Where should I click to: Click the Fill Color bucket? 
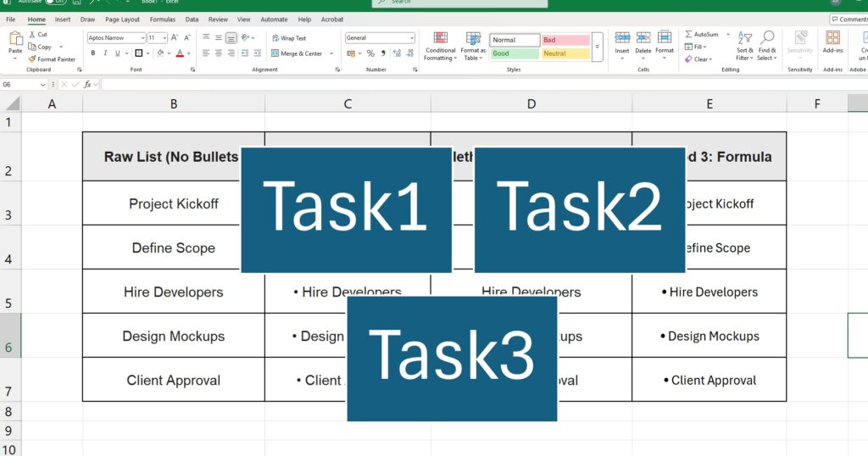pos(160,53)
